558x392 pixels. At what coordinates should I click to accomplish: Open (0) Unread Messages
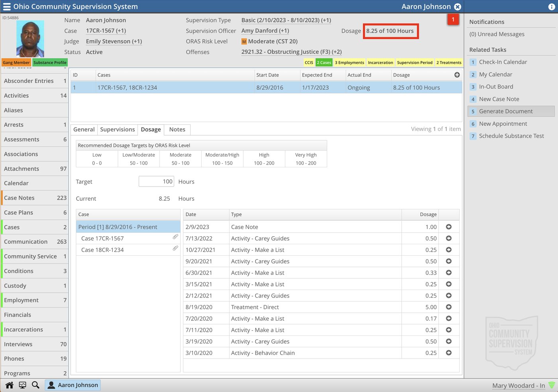click(x=497, y=34)
